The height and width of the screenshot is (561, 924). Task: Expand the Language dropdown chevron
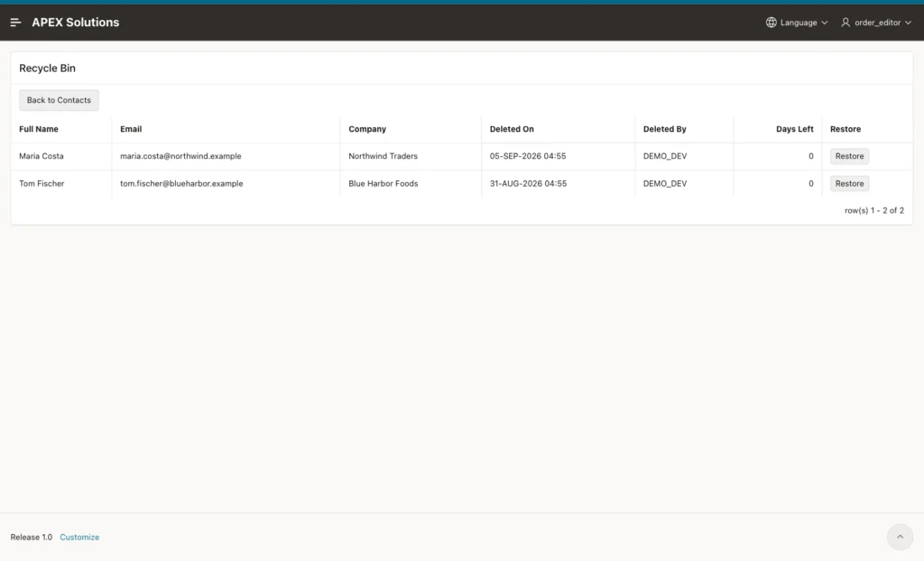point(825,23)
